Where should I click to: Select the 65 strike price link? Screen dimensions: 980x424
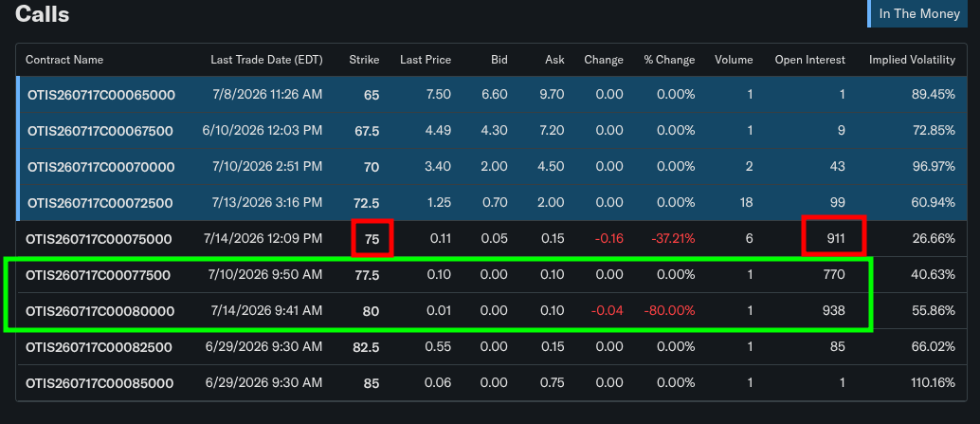click(372, 95)
